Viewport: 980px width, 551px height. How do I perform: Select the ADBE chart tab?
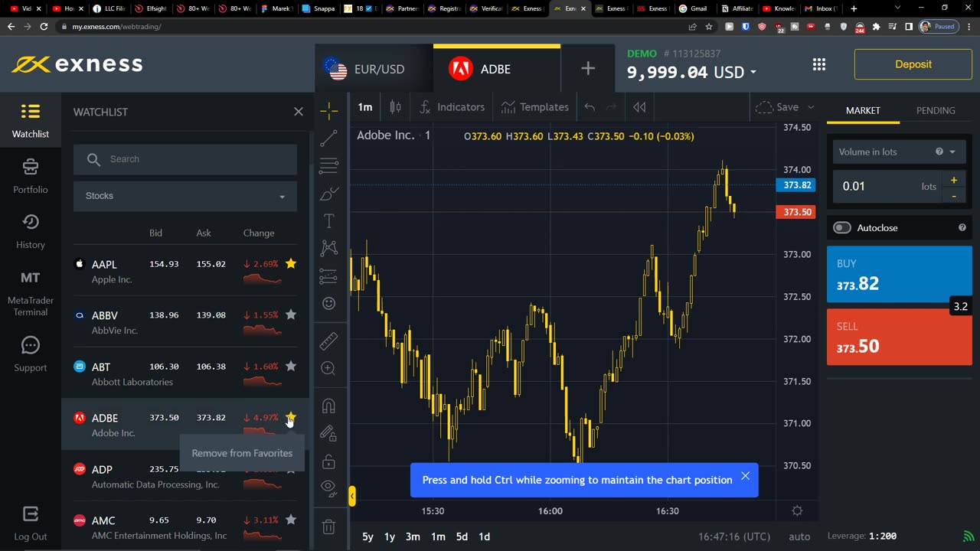[x=497, y=69]
